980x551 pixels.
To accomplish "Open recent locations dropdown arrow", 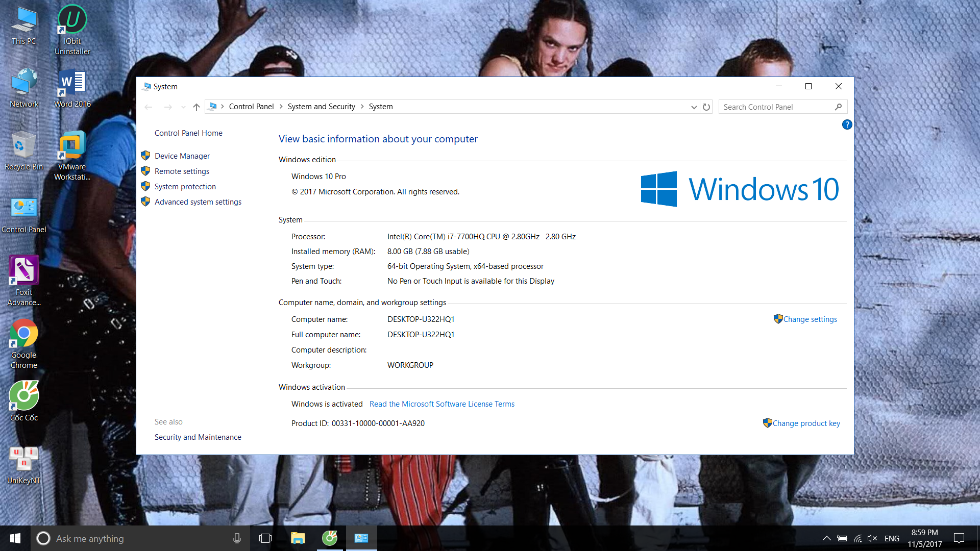I will tap(183, 107).
